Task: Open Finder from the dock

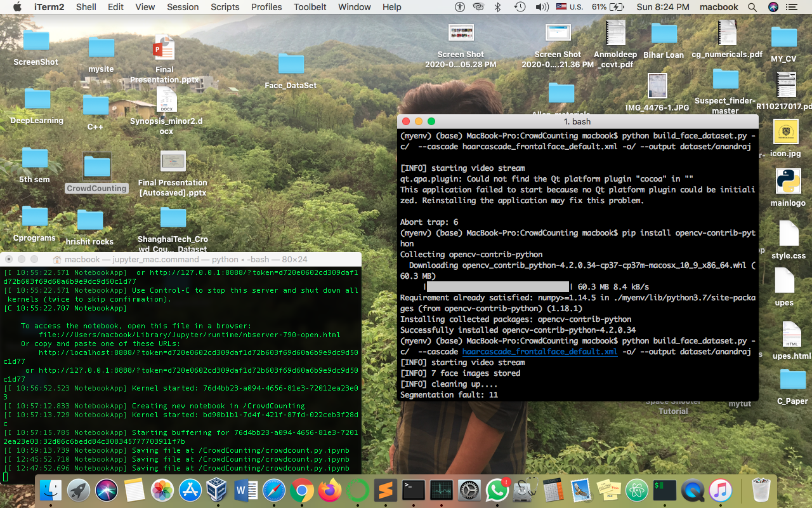Action: coord(51,490)
